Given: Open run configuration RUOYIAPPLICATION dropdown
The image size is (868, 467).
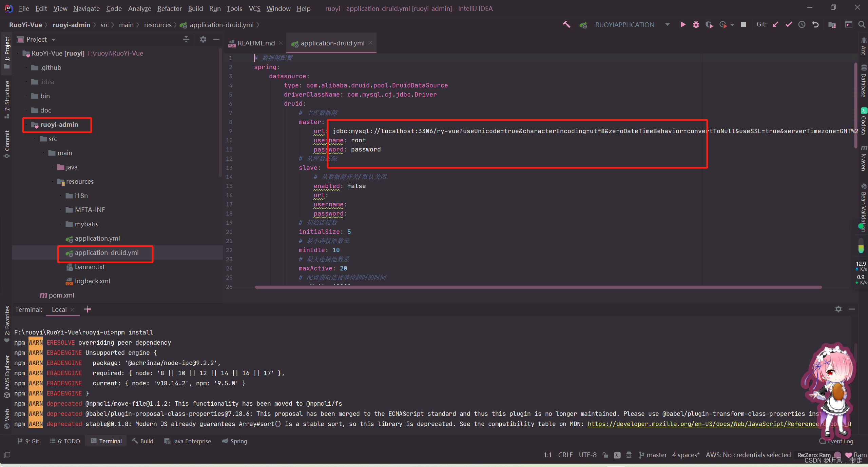Looking at the screenshot, I should point(667,24).
